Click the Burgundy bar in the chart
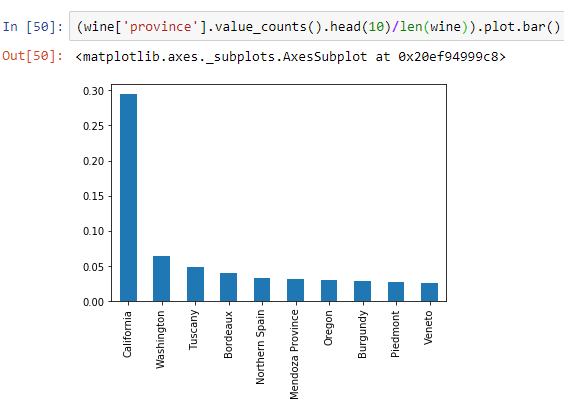 pyautogui.click(x=362, y=291)
